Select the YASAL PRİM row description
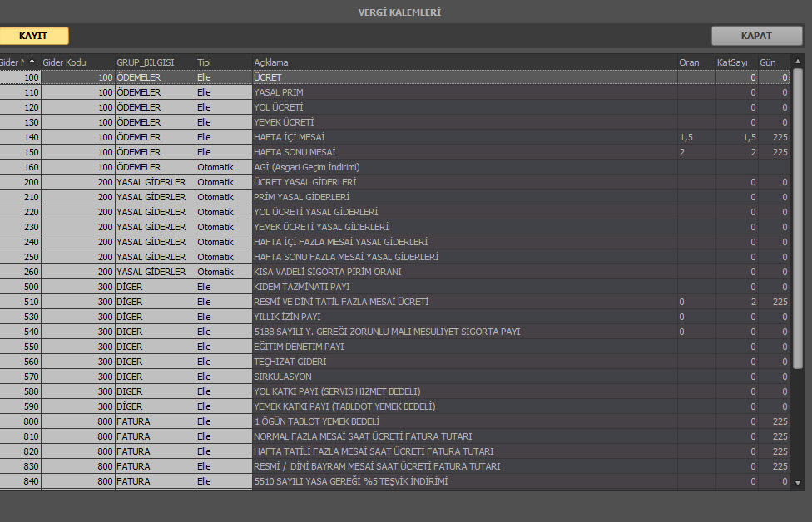The height and width of the screenshot is (522, 812). point(464,92)
